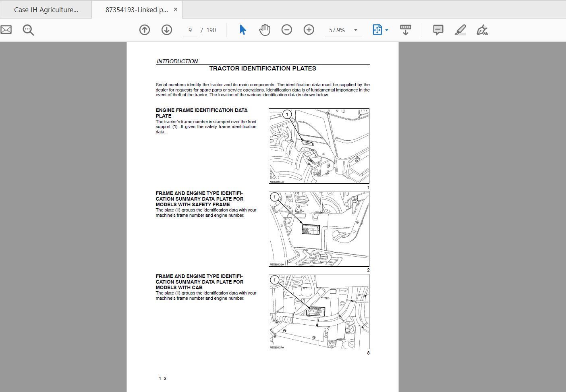566x392 pixels.
Task: Go to previous page with up arrow
Action: pyautogui.click(x=144, y=29)
